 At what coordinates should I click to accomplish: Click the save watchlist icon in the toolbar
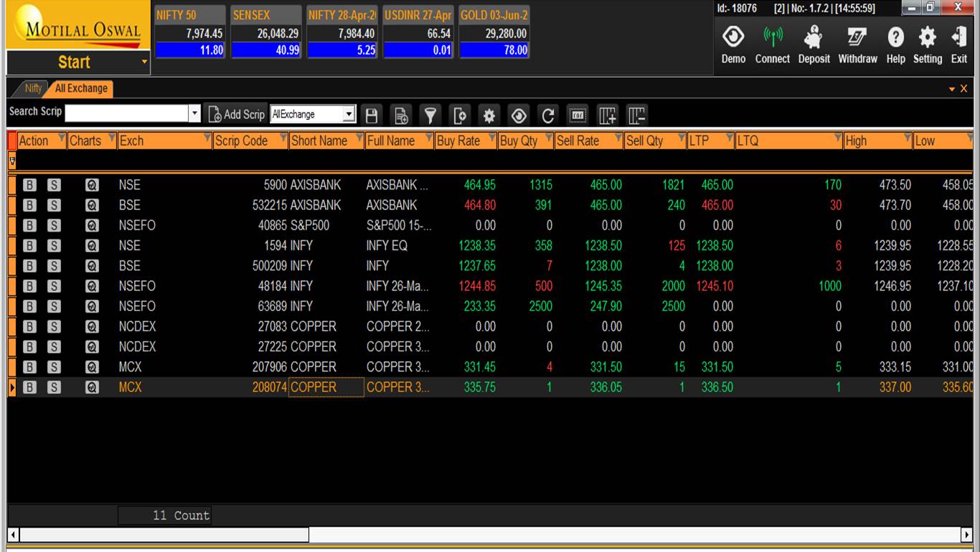point(372,115)
